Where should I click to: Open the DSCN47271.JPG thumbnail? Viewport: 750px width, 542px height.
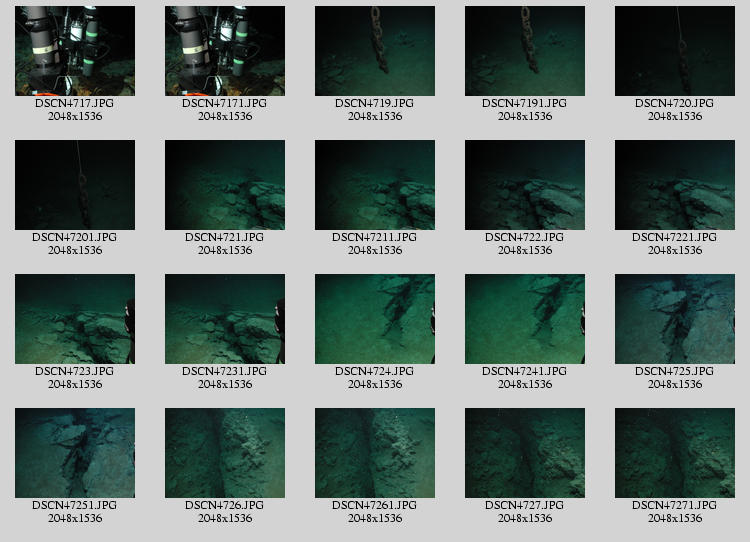(x=675, y=453)
